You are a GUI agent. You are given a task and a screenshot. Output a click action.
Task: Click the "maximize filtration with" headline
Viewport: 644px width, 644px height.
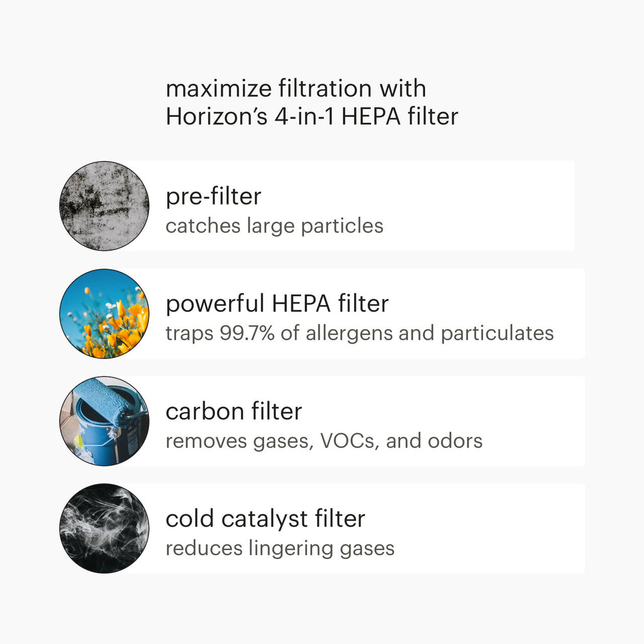296,89
